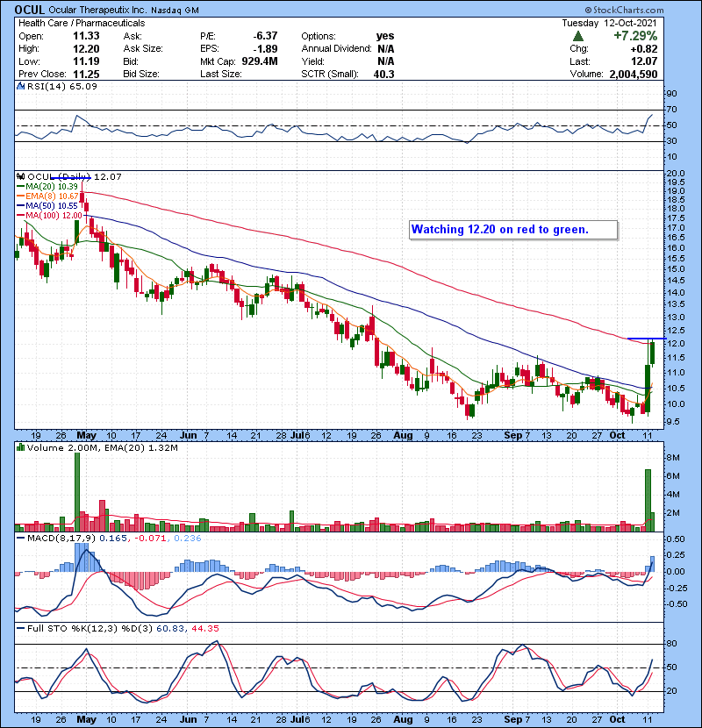Click the EMA(8) 10.67 legend entry
This screenshot has width=702, height=728.
click(47, 196)
